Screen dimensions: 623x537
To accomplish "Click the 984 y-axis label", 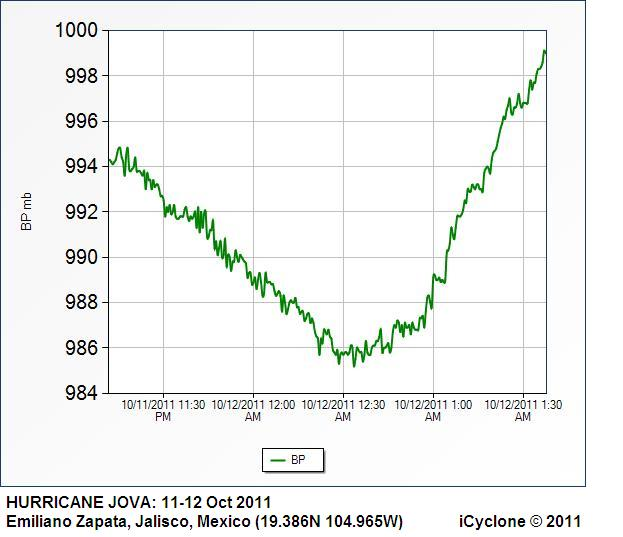I will click(81, 393).
